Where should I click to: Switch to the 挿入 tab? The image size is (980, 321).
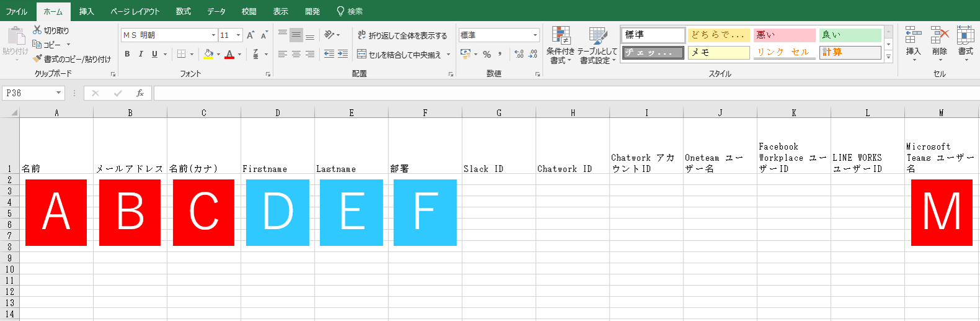coord(86,11)
